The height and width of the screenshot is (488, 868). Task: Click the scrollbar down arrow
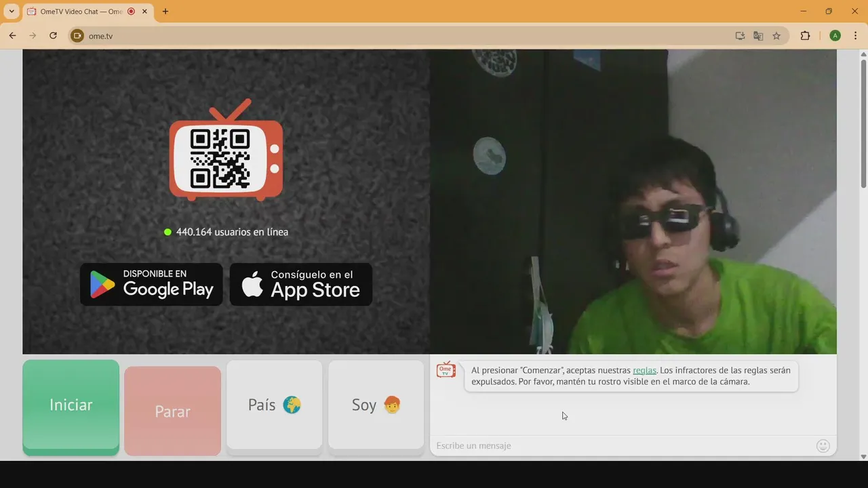point(863,457)
